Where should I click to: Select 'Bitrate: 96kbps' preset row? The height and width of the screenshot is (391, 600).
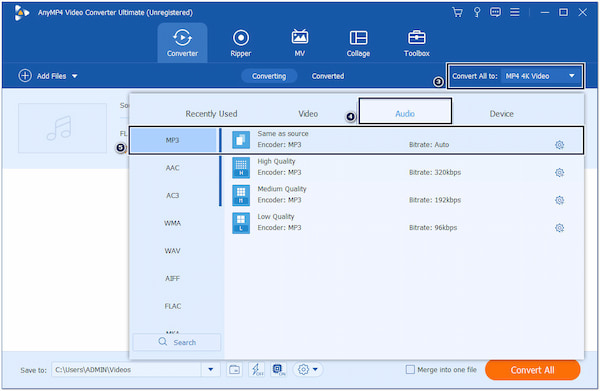pos(433,228)
